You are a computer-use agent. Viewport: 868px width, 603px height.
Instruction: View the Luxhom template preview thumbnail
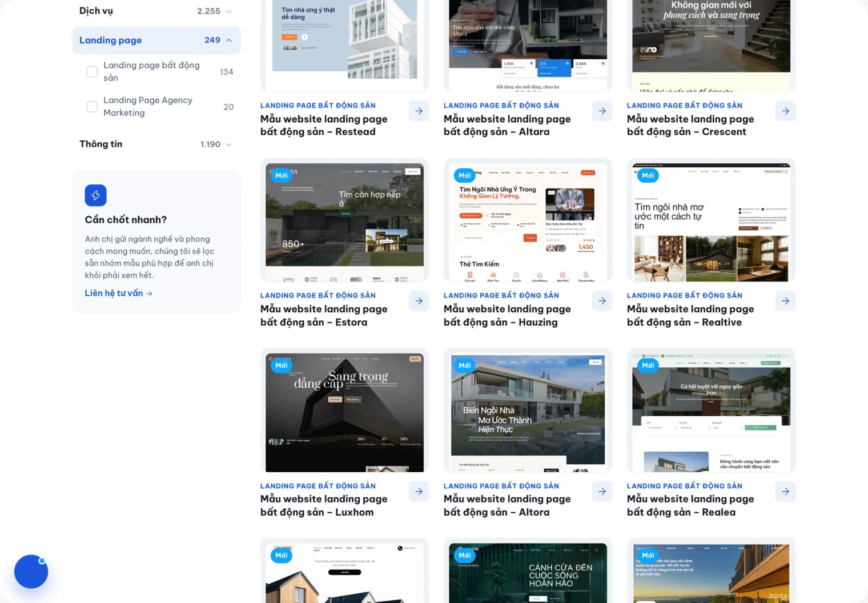click(344, 411)
